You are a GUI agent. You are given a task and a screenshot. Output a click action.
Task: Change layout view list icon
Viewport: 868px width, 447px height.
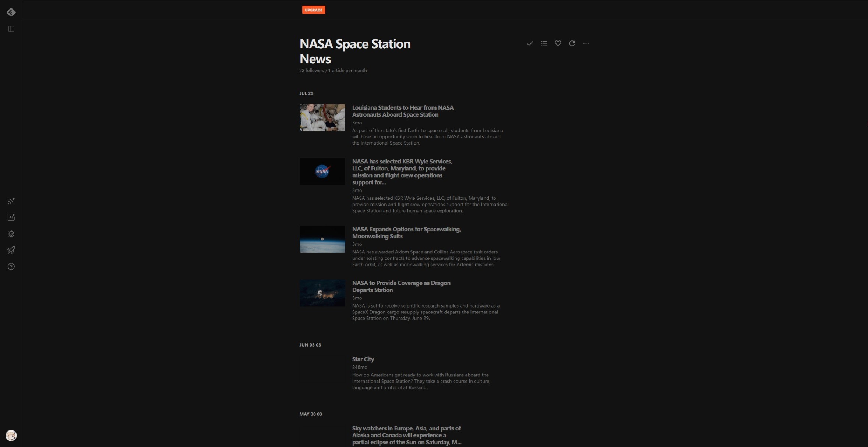tap(544, 43)
